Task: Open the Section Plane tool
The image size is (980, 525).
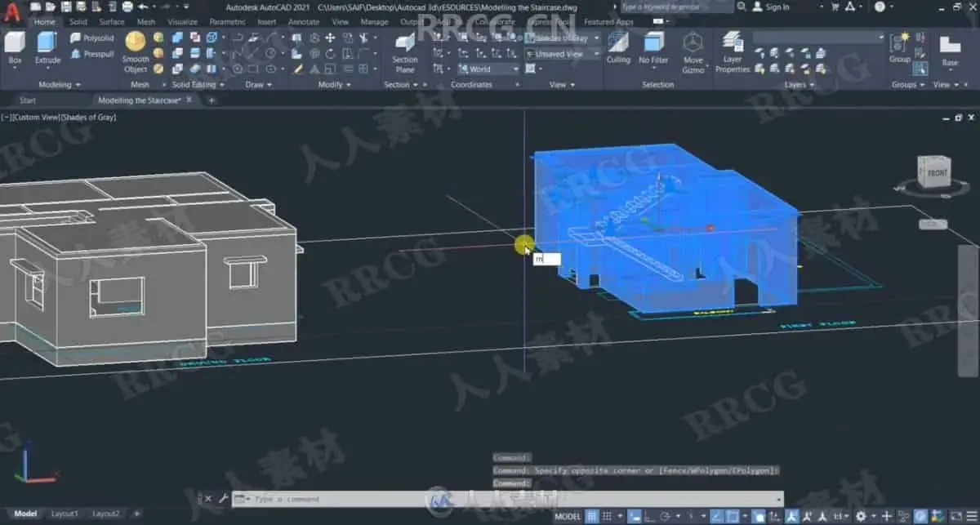Action: coord(404,52)
